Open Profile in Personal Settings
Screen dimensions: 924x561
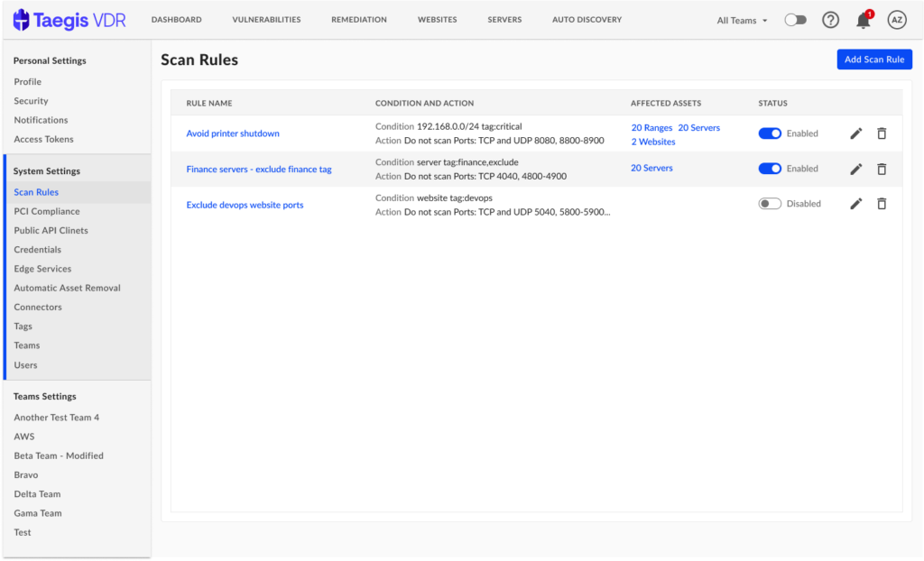28,82
